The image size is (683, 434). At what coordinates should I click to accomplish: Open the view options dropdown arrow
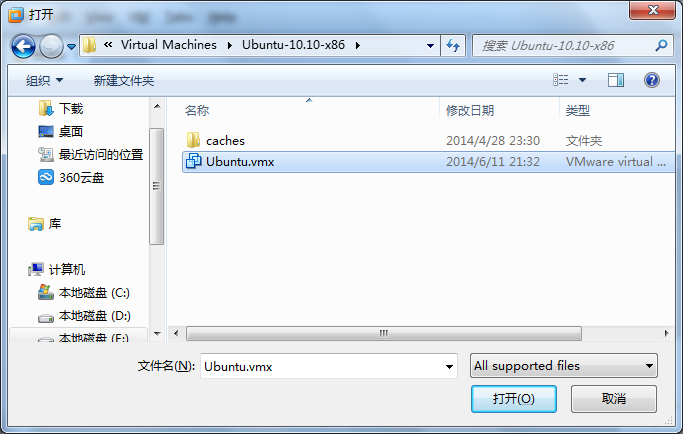(582, 80)
